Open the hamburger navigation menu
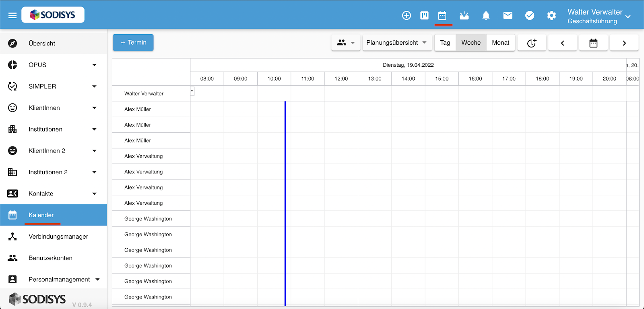This screenshot has height=309, width=644. 12,15
